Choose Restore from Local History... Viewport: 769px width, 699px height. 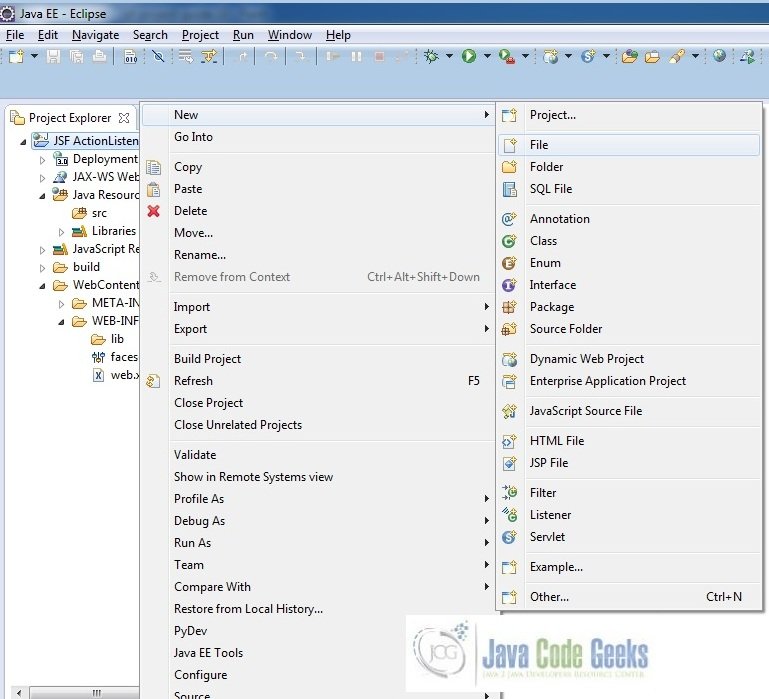318,609
